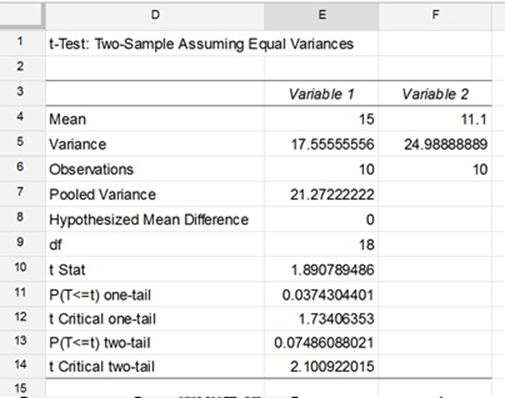505x398 pixels.
Task: Select row 1 header
Action: point(21,43)
